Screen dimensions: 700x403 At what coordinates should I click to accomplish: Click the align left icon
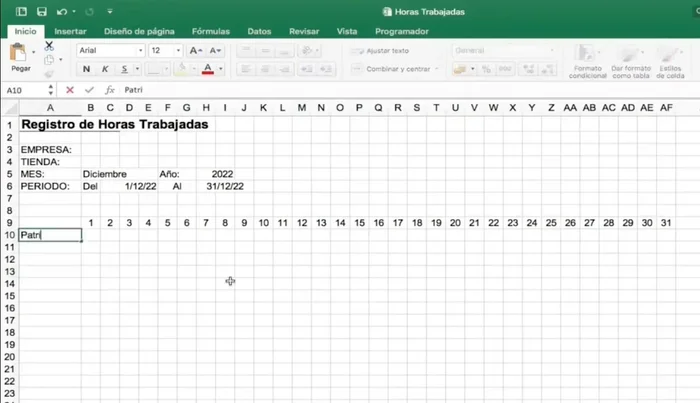coord(246,69)
